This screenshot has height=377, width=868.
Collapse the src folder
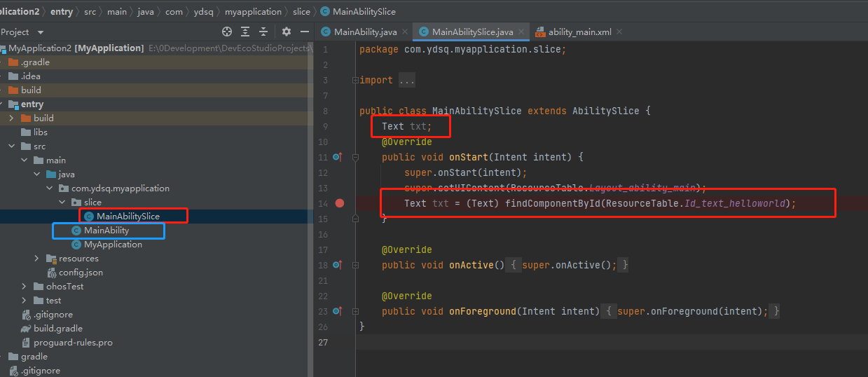[12, 146]
